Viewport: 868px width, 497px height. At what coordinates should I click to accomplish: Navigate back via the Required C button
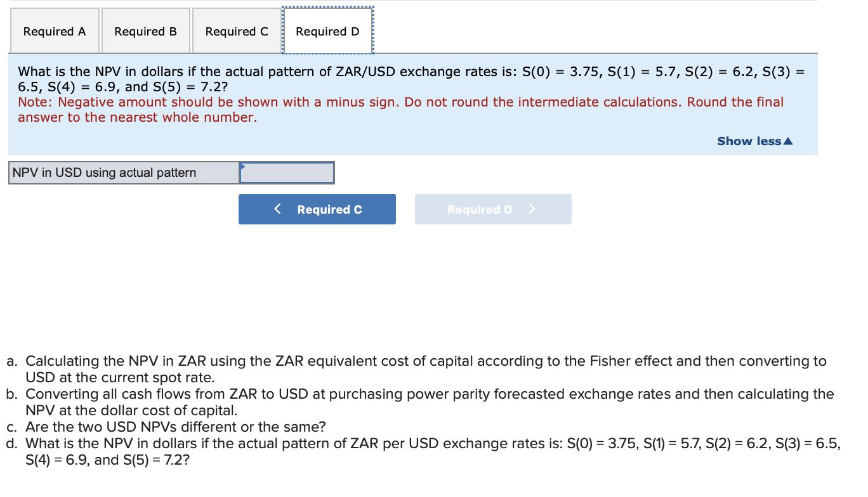point(317,209)
